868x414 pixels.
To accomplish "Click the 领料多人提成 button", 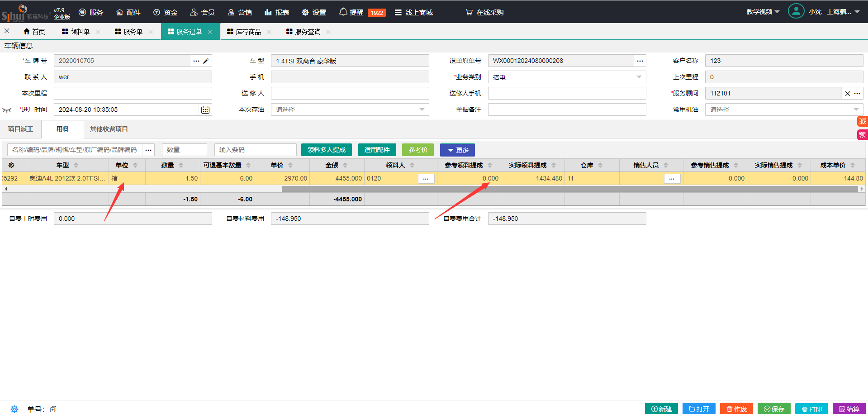I will [x=326, y=150].
